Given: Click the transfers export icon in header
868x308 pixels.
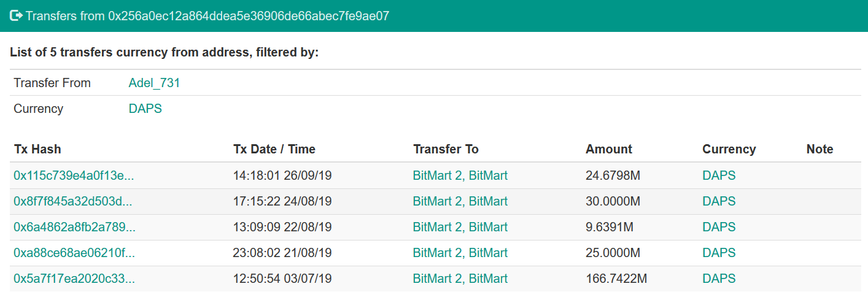Looking at the screenshot, I should pyautogui.click(x=16, y=16).
